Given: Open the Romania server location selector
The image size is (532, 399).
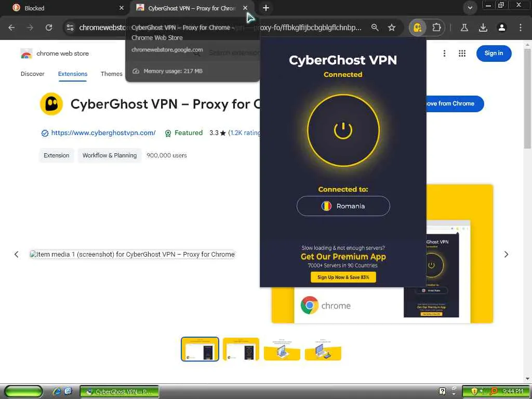Looking at the screenshot, I should click(343, 206).
